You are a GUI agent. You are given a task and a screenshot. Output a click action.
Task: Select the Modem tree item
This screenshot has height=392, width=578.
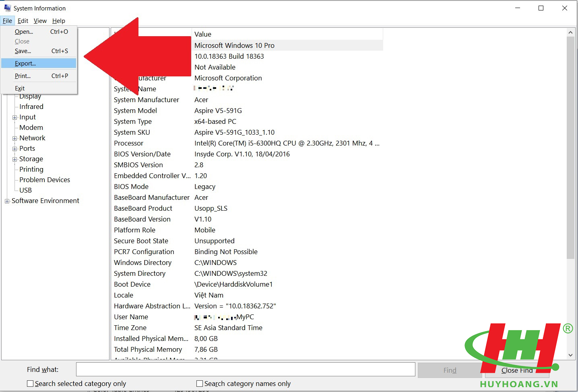(31, 127)
